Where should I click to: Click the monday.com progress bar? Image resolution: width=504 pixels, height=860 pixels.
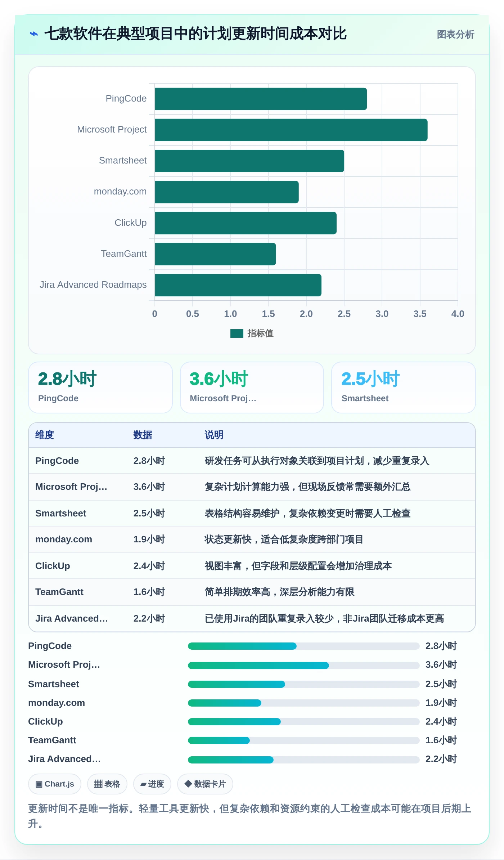pyautogui.click(x=304, y=703)
